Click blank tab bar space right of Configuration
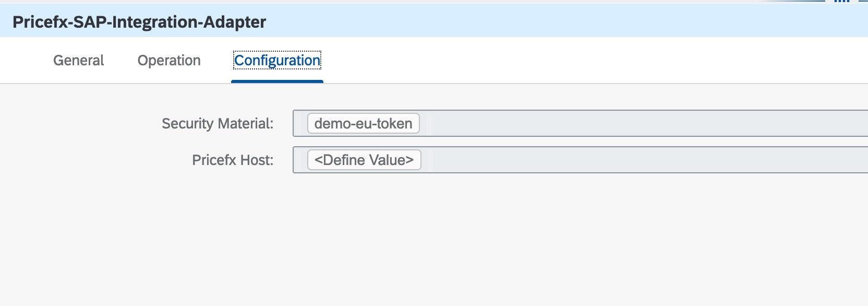 (x=522, y=61)
